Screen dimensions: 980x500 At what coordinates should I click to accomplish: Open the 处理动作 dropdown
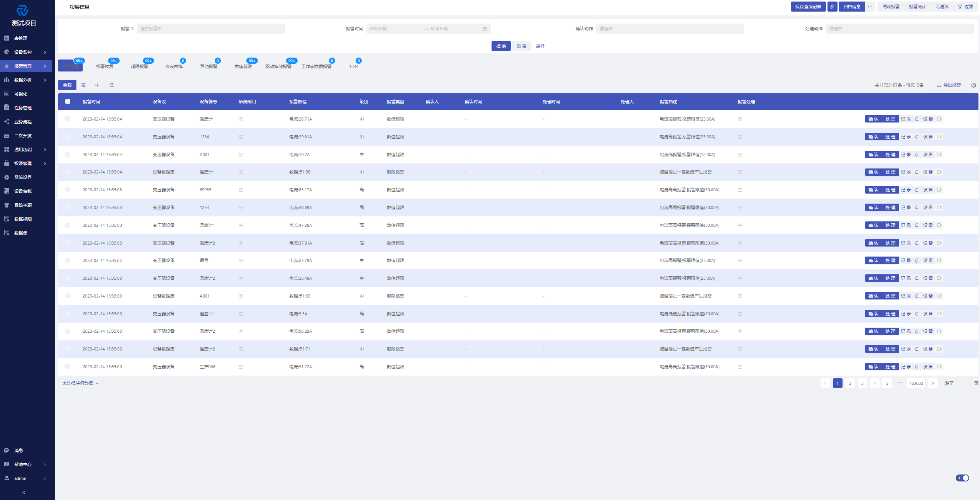(x=899, y=29)
